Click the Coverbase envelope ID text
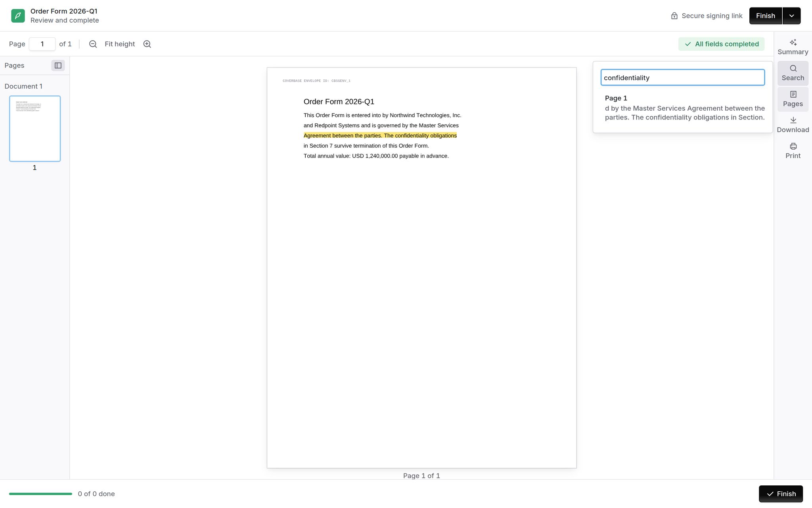 [316, 81]
